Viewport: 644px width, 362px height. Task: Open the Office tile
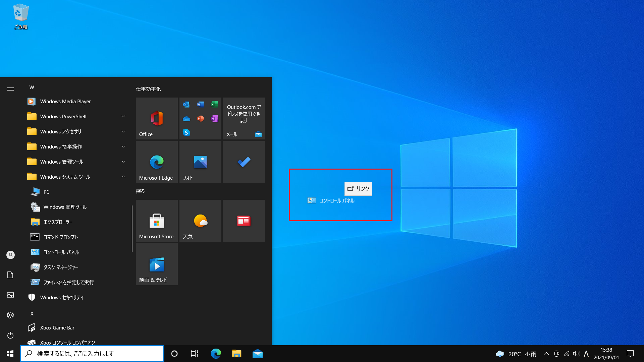point(157,118)
